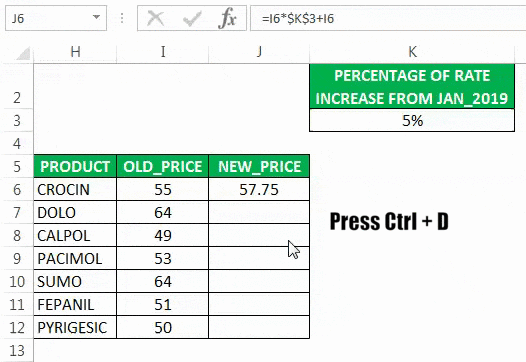
Task: Select FEPANIL old price 51
Action: (x=163, y=304)
